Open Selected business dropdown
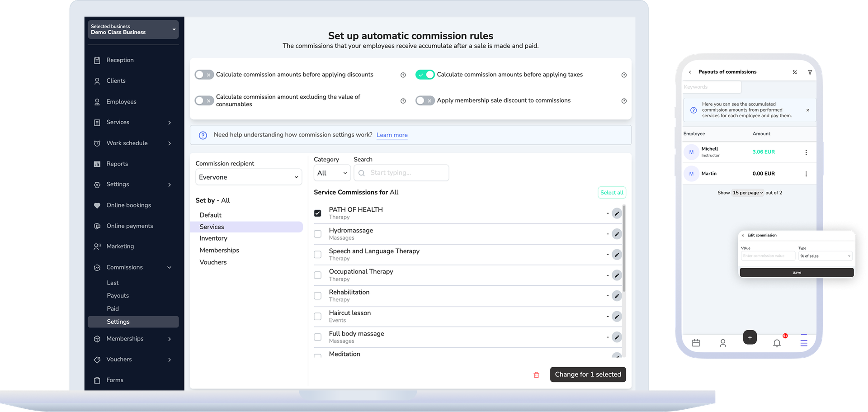Image resolution: width=868 pixels, height=412 pixels. (x=133, y=29)
